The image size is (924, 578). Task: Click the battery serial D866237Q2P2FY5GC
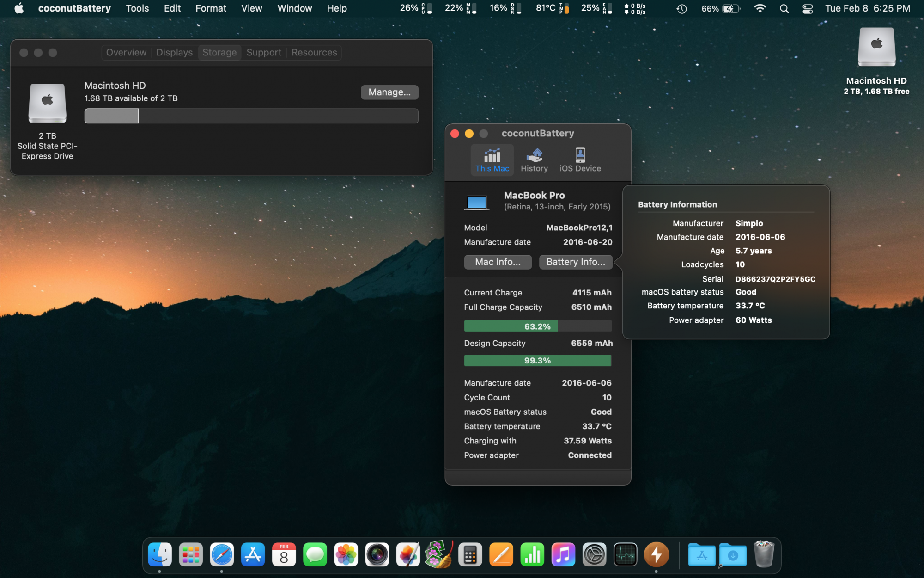point(775,279)
